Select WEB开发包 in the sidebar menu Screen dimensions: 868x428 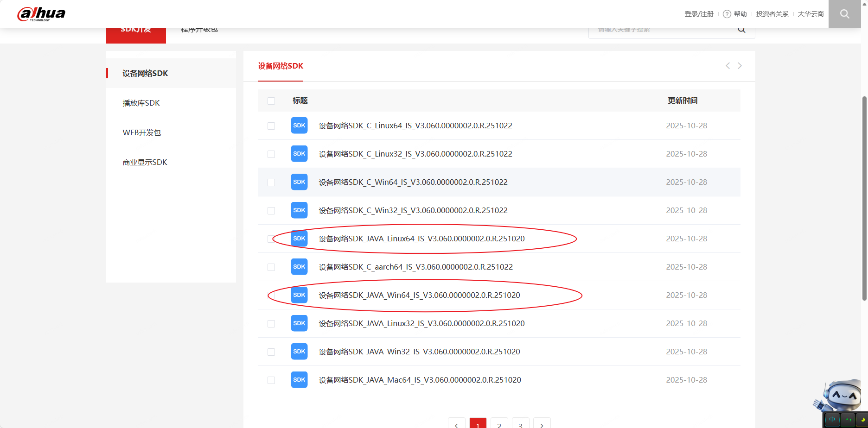pyautogui.click(x=141, y=132)
